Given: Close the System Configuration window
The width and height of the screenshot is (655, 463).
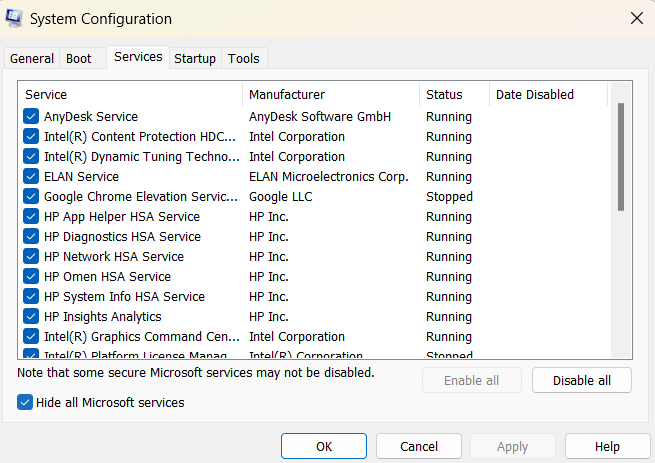Looking at the screenshot, I should pyautogui.click(x=636, y=18).
